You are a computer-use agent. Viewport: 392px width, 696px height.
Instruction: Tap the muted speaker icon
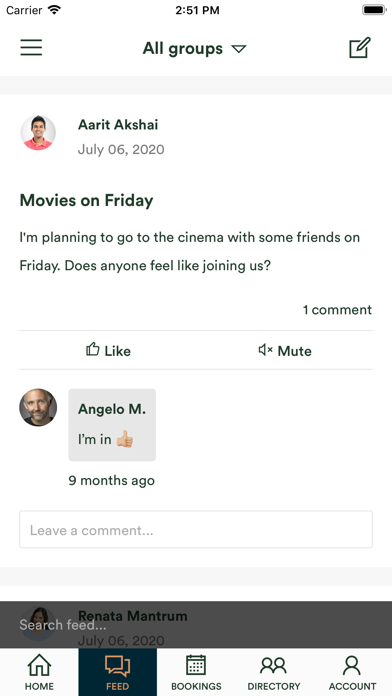[x=265, y=350]
